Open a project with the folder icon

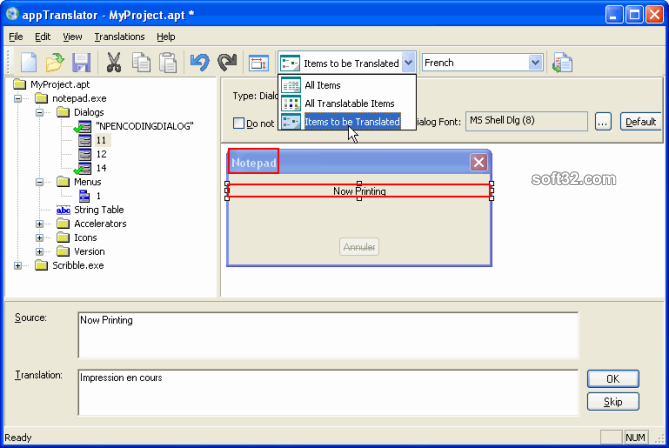click(55, 63)
